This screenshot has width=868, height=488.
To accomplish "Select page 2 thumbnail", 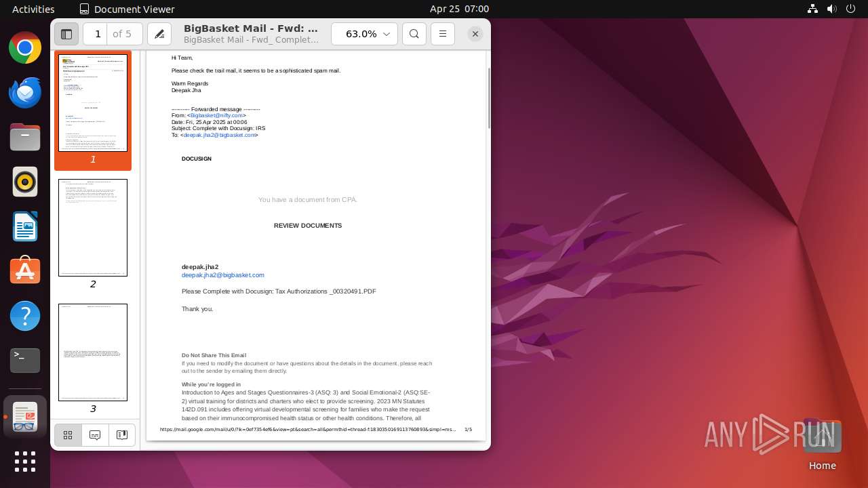I will [x=93, y=228].
